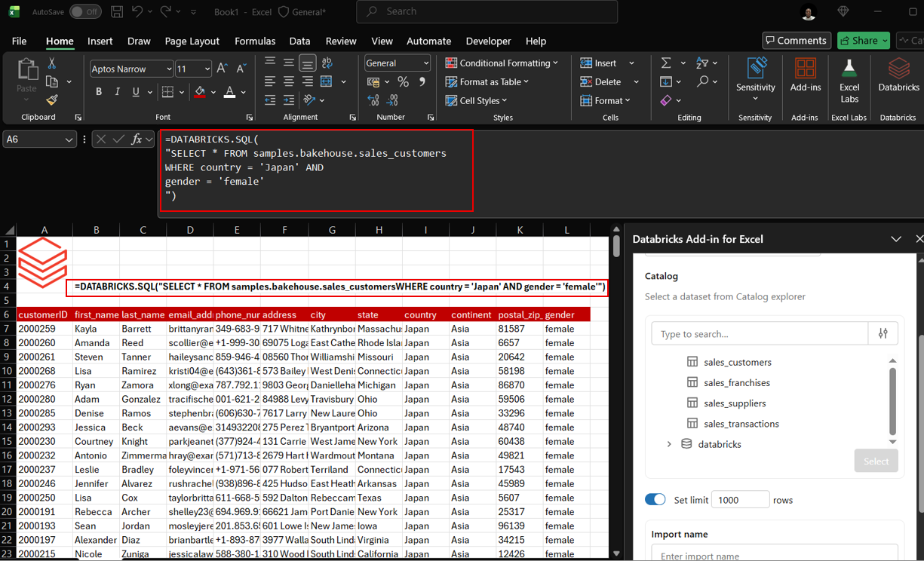The width and height of the screenshot is (924, 561).
Task: Open the Cell Styles dropdown
Action: coord(476,100)
